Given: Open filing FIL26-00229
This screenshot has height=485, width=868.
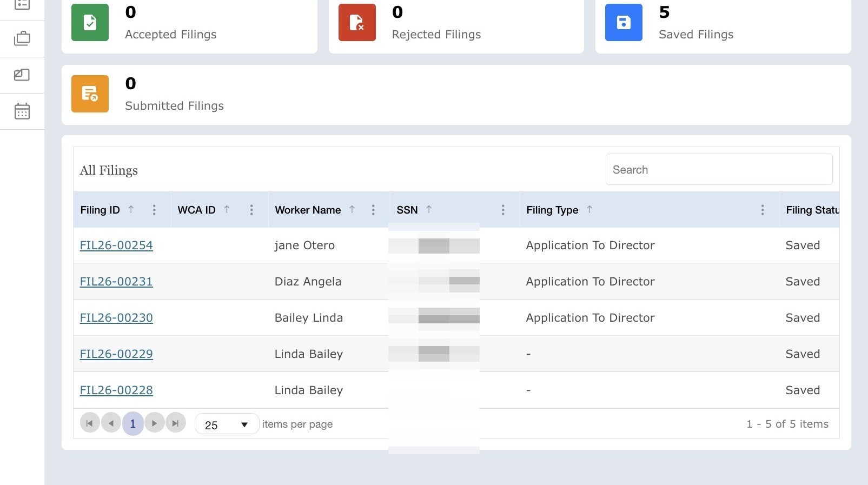Looking at the screenshot, I should [x=116, y=354].
